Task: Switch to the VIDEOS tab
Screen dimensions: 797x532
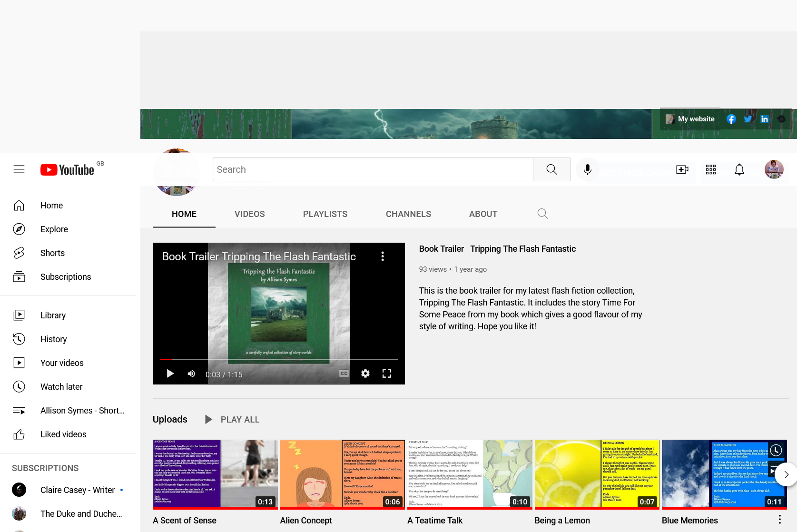Action: click(x=249, y=214)
